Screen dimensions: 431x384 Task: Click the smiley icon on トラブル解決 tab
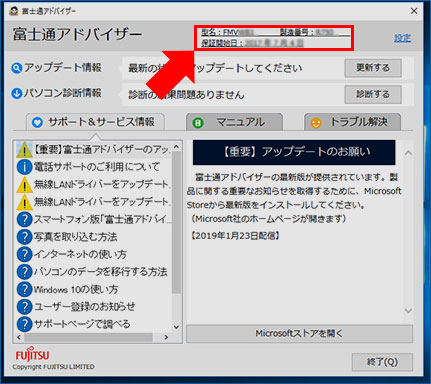pos(316,123)
